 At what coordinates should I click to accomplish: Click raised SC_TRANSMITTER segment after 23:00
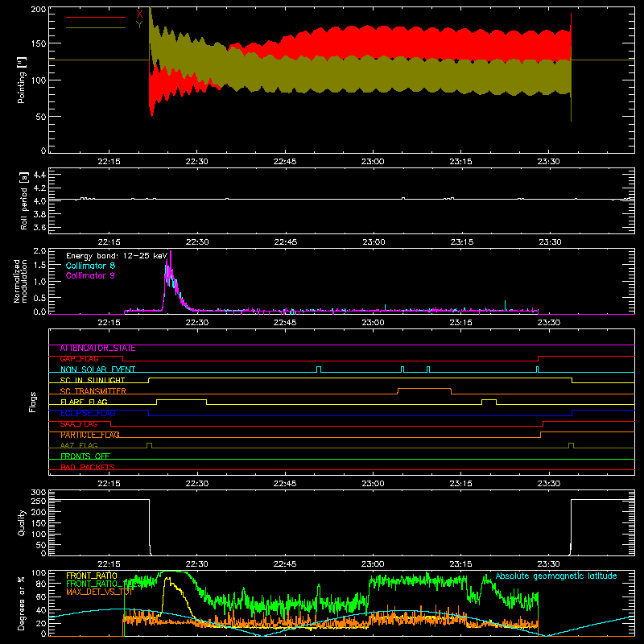pos(424,389)
